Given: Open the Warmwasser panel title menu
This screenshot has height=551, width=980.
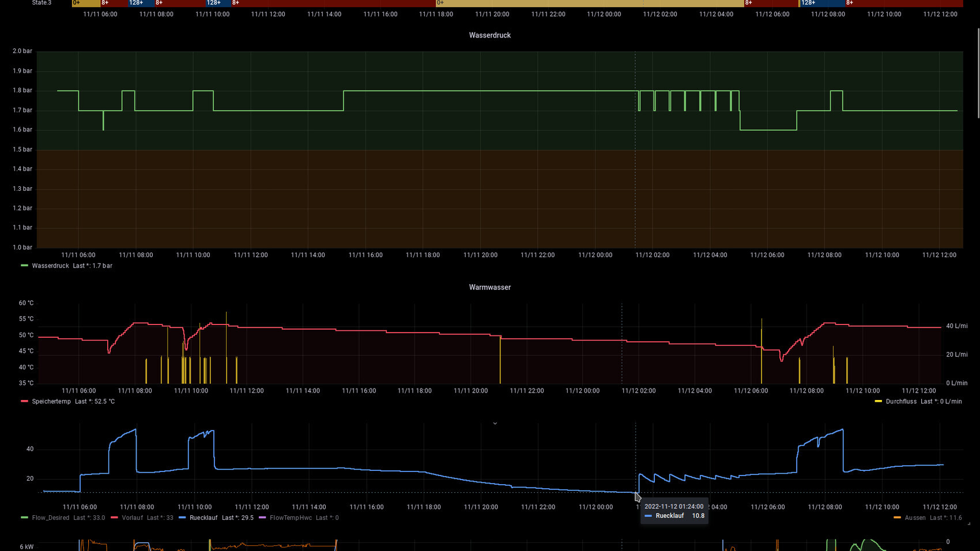Looking at the screenshot, I should pos(489,287).
